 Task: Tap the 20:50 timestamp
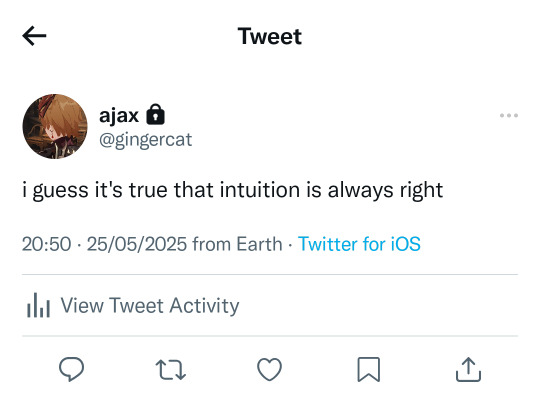coord(46,244)
